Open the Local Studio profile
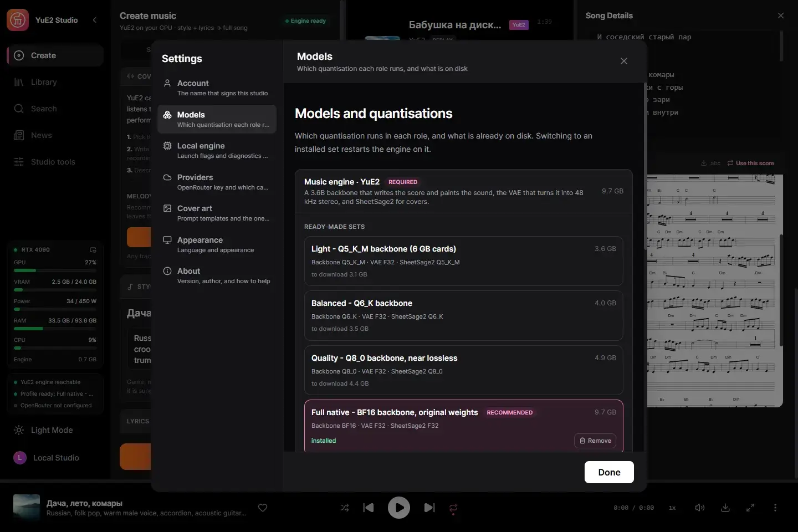This screenshot has width=798, height=532. tap(55, 458)
